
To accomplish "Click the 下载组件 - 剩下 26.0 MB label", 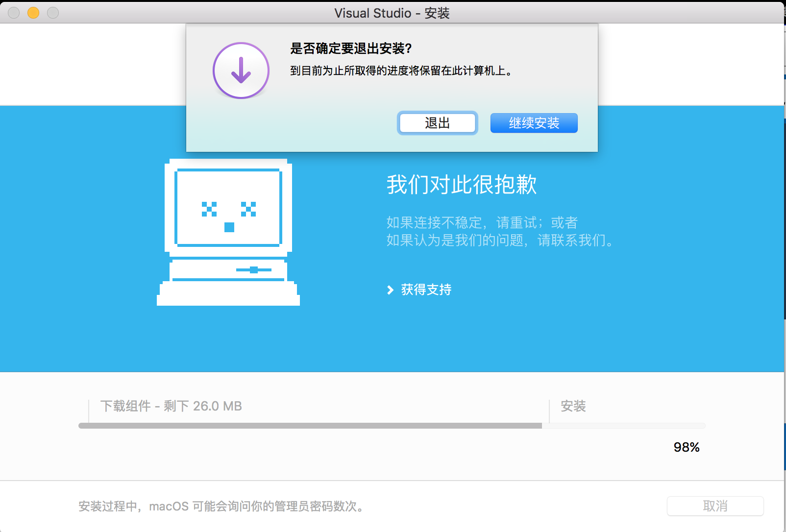I will click(x=171, y=406).
